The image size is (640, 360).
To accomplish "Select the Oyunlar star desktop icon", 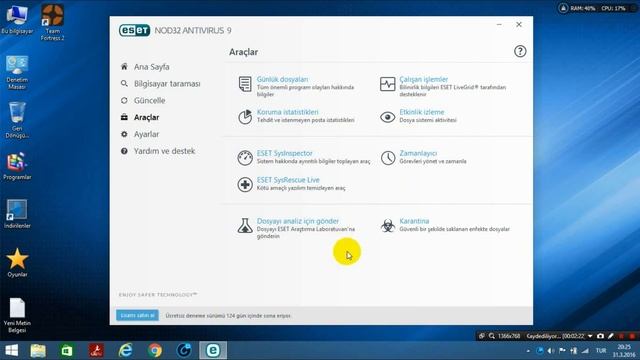I will pyautogui.click(x=17, y=263).
